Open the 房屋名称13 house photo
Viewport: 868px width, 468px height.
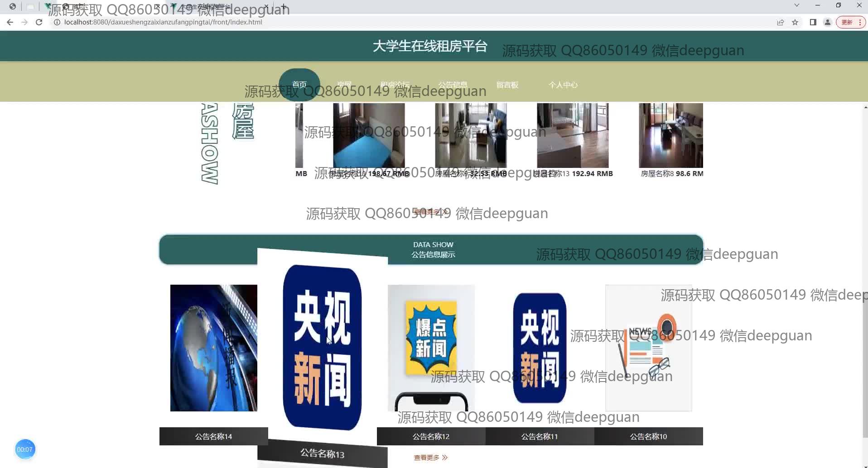point(573,135)
